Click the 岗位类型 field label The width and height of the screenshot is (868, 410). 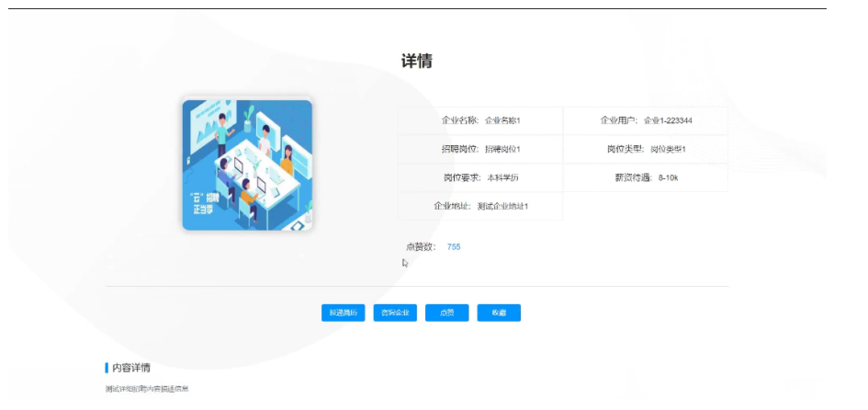tap(626, 149)
